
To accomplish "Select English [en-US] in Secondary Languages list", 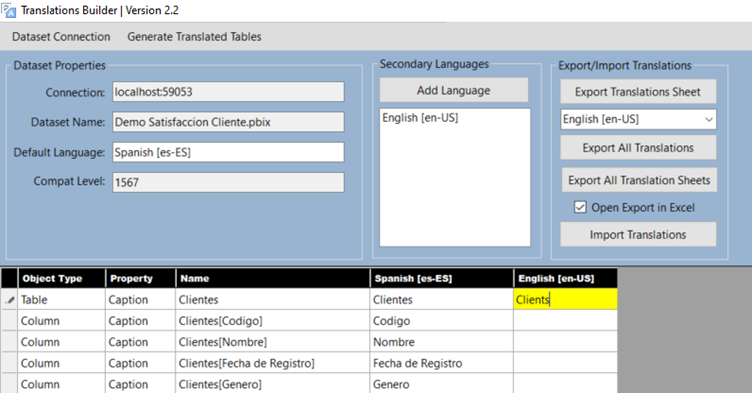I will (x=420, y=118).
